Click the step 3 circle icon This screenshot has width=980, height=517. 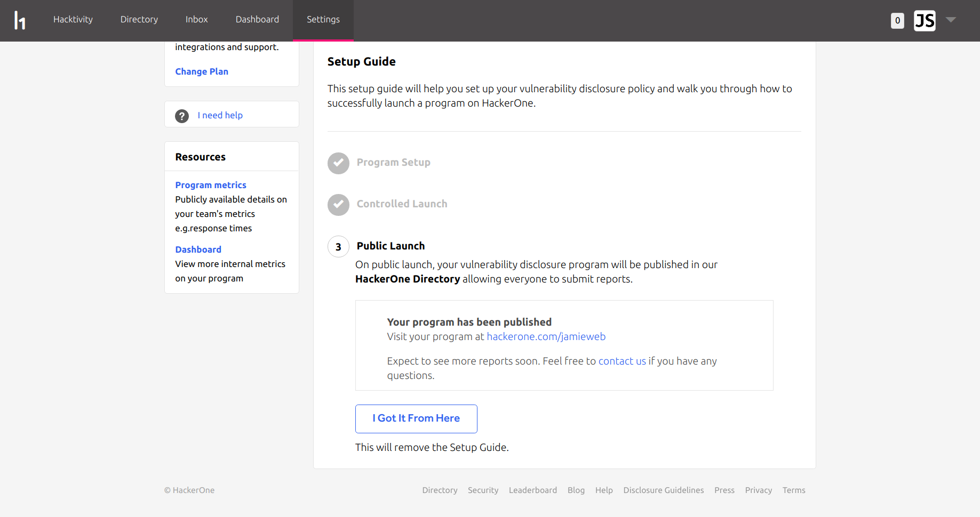coord(338,247)
